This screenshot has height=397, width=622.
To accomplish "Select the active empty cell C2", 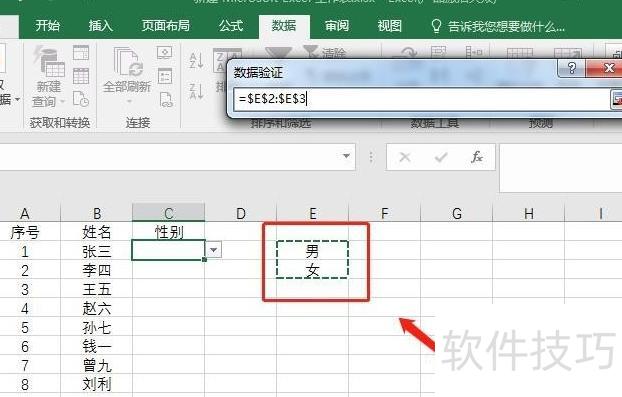I will [169, 250].
